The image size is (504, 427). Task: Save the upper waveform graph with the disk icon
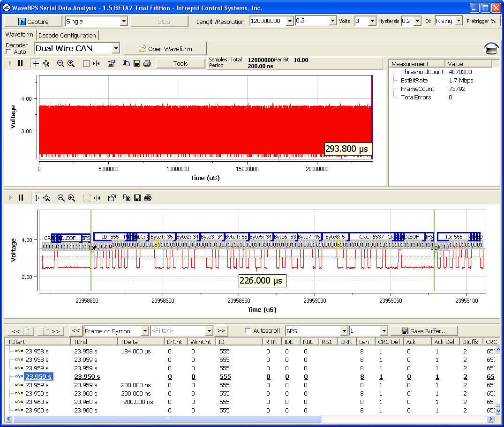click(137, 63)
